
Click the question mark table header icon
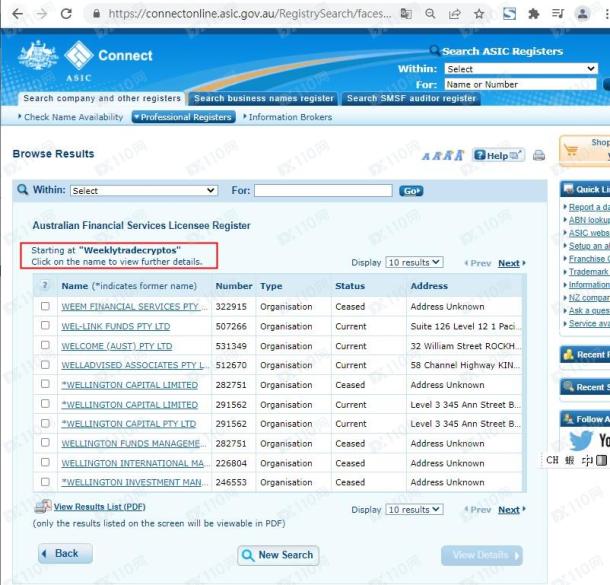click(45, 285)
